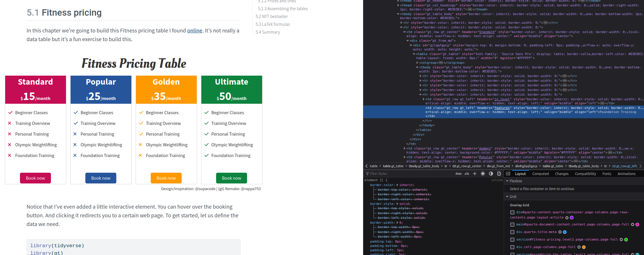The height and width of the screenshot is (255, 644).
Task: Collapse the Grid section
Action: click(507, 196)
